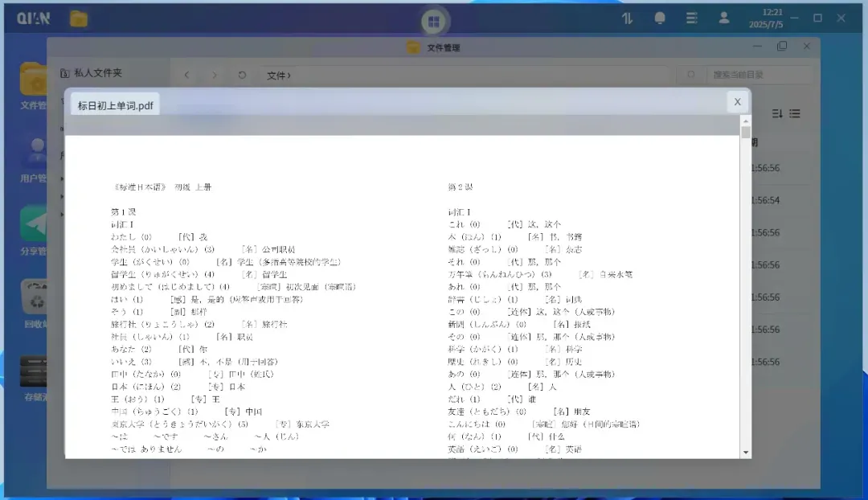Screen dimensions: 868x500
Task: Switch to list view icon
Action: pyautogui.click(x=795, y=113)
